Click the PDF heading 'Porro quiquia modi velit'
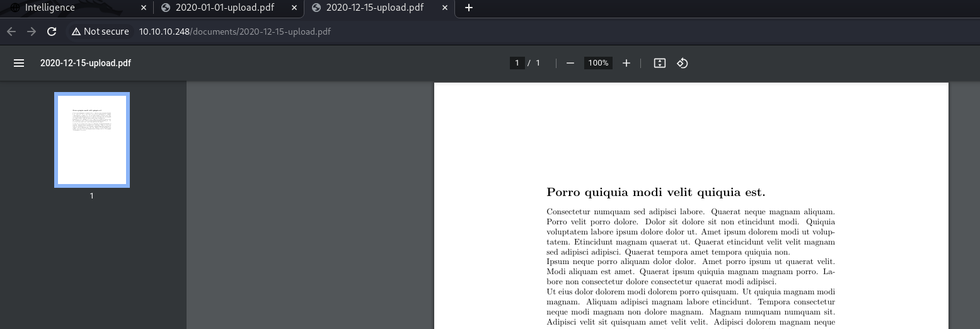This screenshot has width=980, height=329. click(655, 192)
